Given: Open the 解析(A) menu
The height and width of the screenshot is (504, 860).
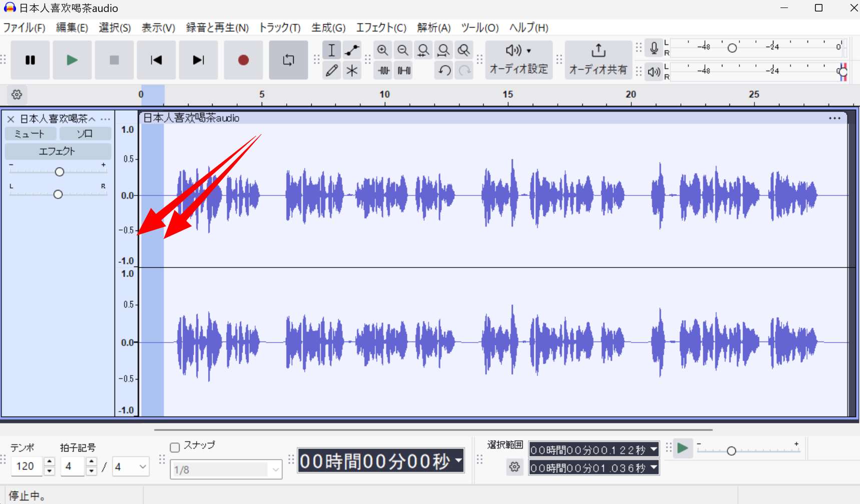Looking at the screenshot, I should point(434,28).
